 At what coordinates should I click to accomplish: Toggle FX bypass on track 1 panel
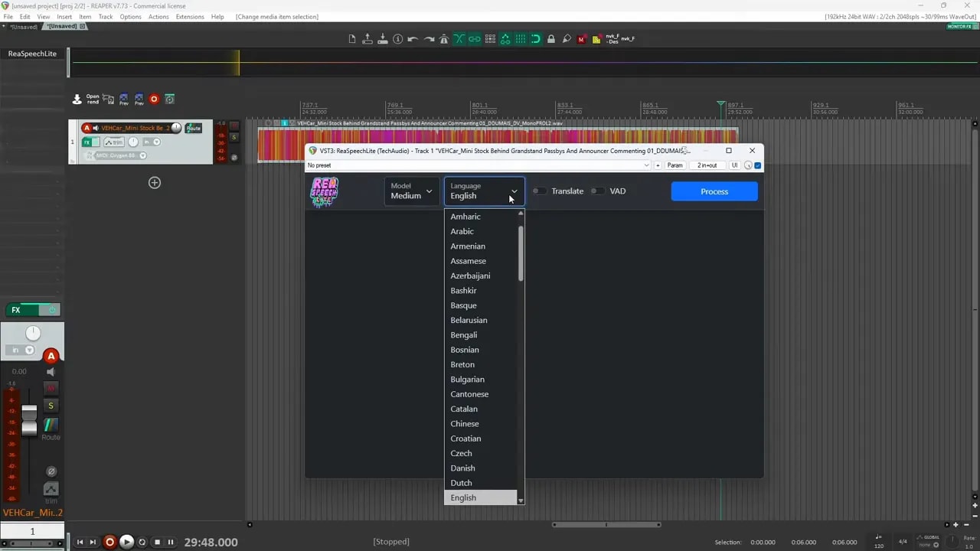pos(96,142)
